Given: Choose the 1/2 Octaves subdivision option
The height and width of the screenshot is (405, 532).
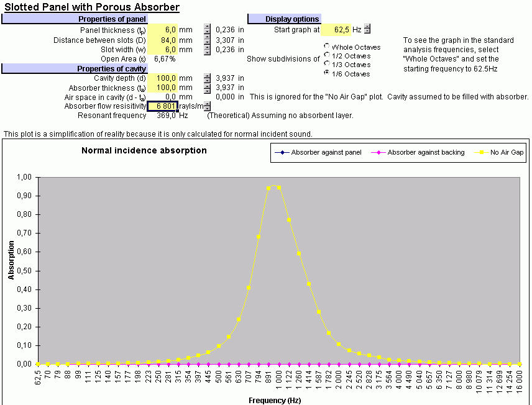Looking at the screenshot, I should click(x=327, y=55).
